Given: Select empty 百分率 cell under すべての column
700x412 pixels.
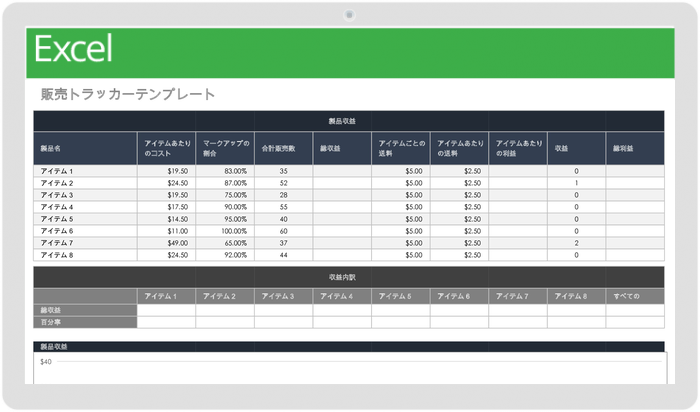Looking at the screenshot, I should [635, 322].
